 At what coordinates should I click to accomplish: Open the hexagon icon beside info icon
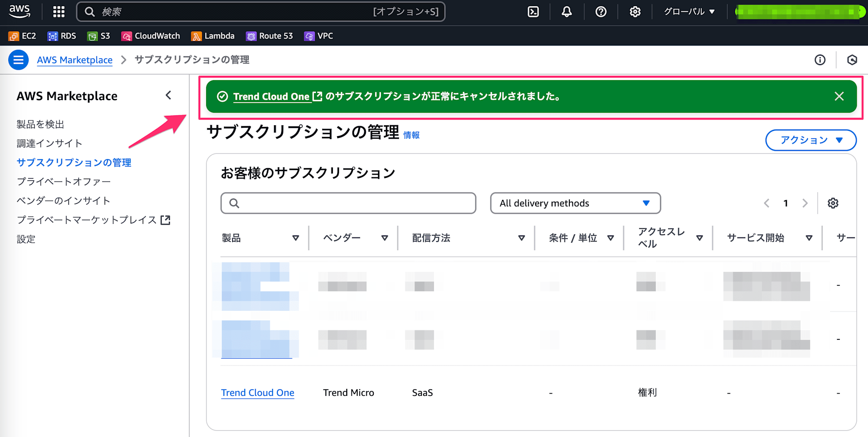(x=852, y=60)
